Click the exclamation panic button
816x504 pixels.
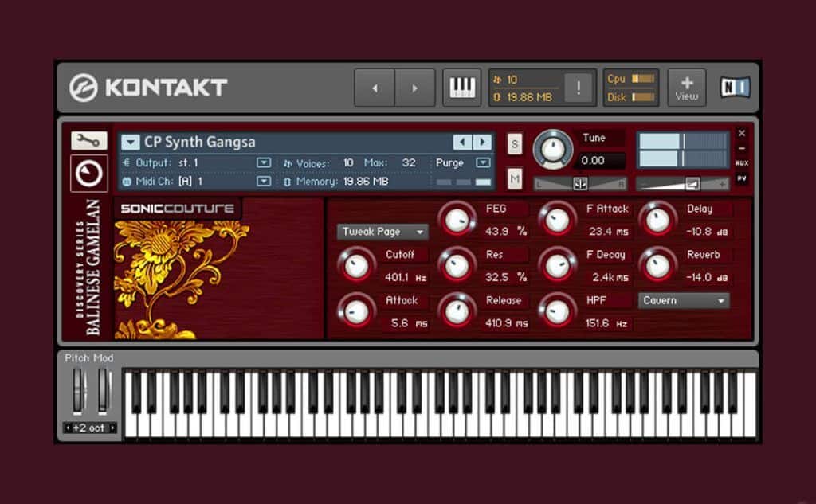point(578,88)
